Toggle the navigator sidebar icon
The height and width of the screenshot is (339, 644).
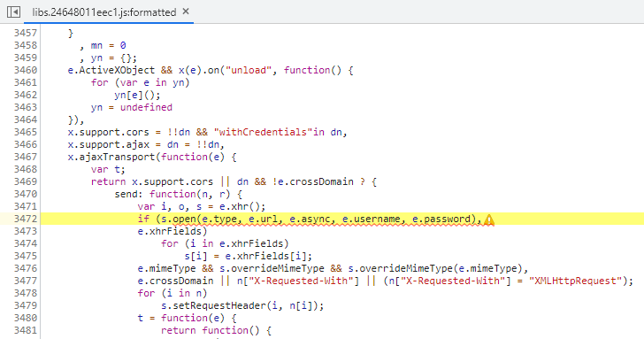point(13,12)
